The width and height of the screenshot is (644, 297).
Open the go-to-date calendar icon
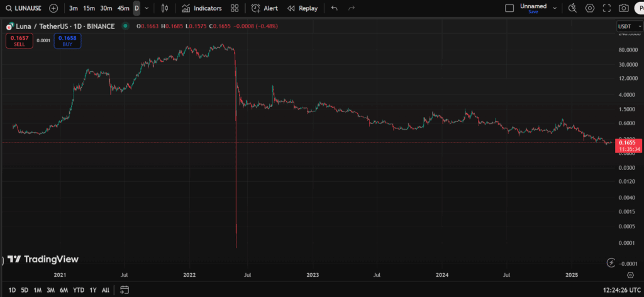[125, 290]
